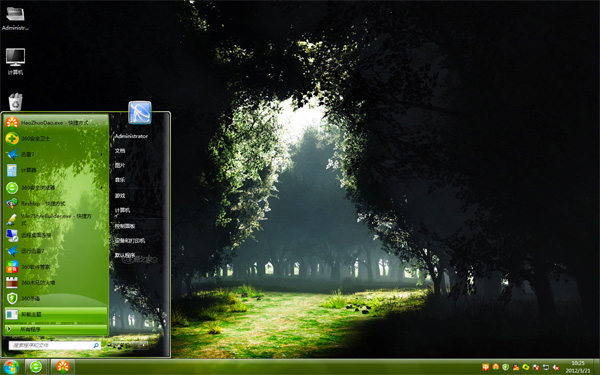Click the 中 input method tray icon

point(486,367)
